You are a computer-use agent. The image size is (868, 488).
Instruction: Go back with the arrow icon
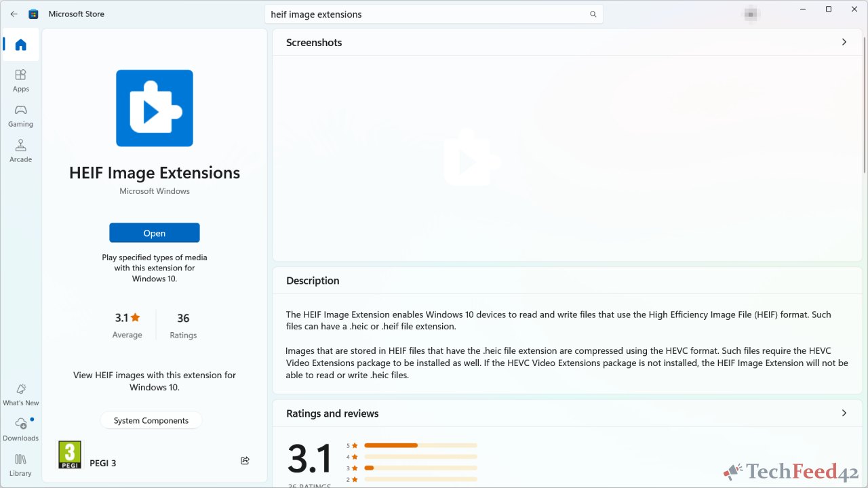pyautogui.click(x=14, y=14)
